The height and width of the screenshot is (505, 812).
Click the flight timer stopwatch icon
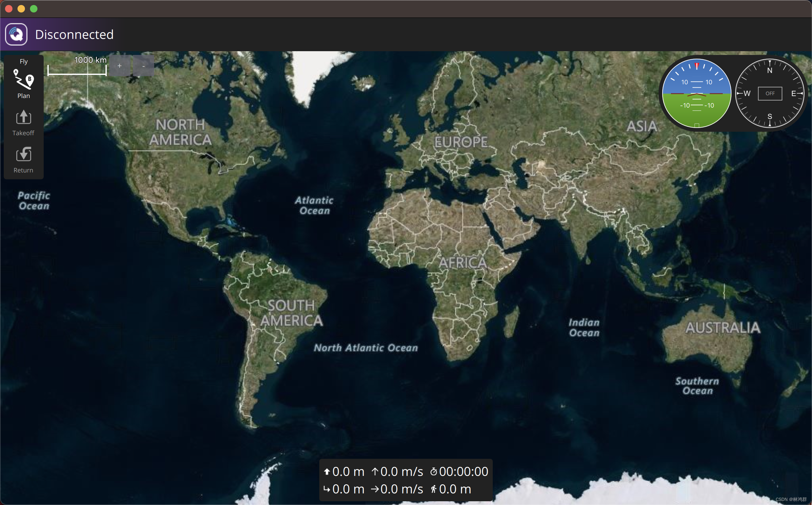point(433,472)
